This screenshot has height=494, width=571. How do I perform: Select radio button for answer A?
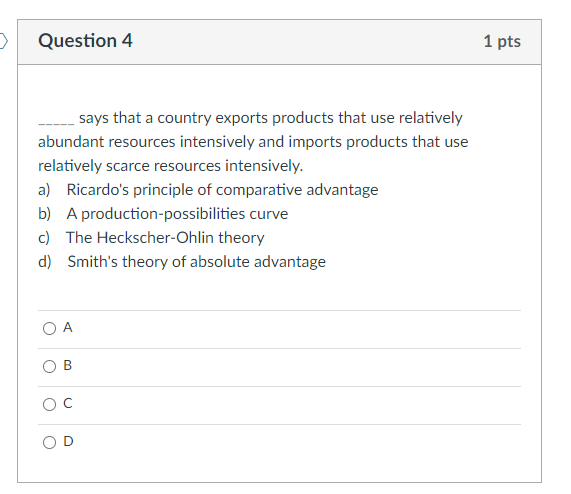tap(50, 328)
